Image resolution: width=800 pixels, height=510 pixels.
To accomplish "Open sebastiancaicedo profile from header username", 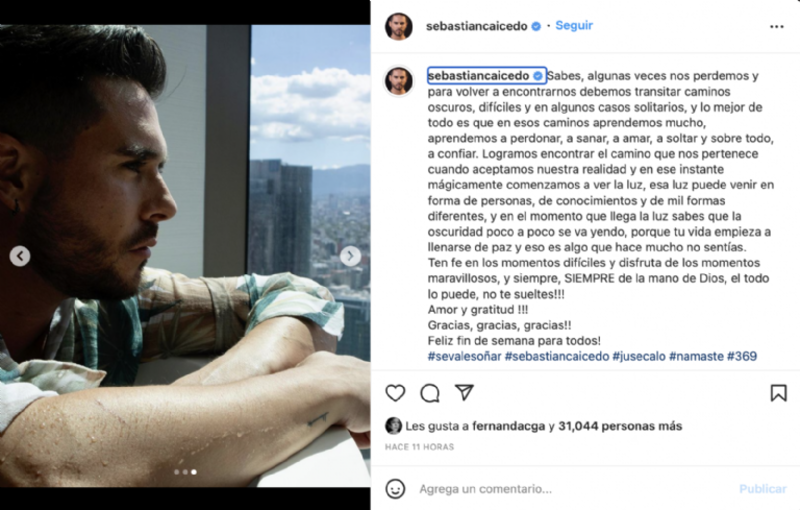I will [x=477, y=26].
